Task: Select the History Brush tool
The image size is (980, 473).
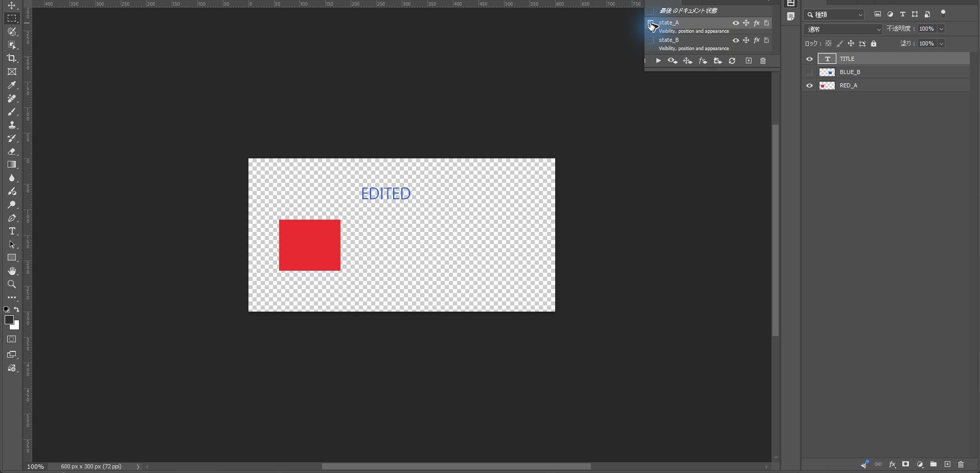Action: tap(12, 138)
